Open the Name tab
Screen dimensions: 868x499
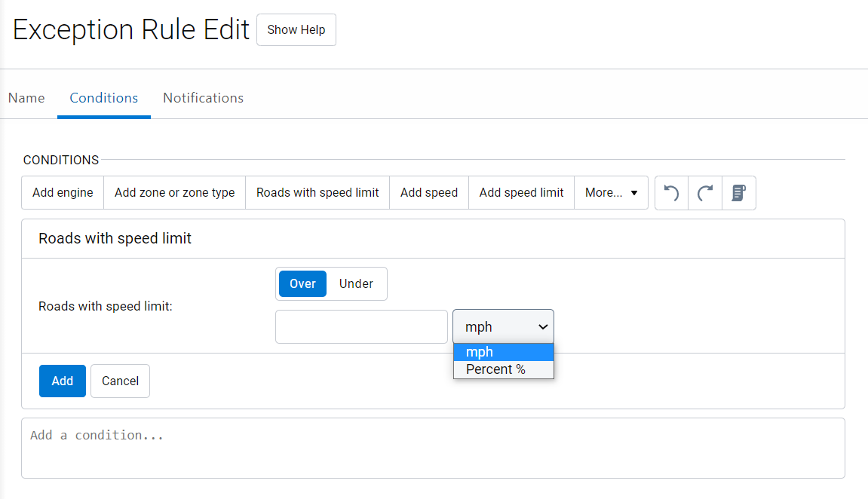click(26, 98)
